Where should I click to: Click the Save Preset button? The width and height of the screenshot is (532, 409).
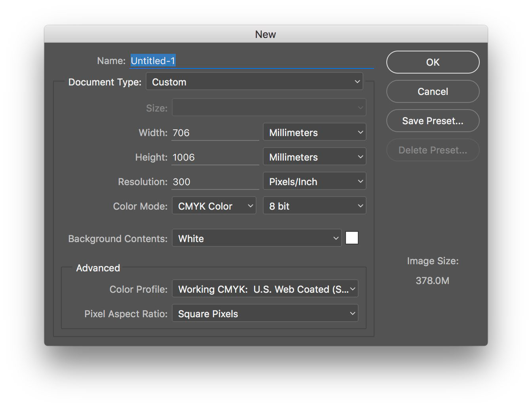433,121
